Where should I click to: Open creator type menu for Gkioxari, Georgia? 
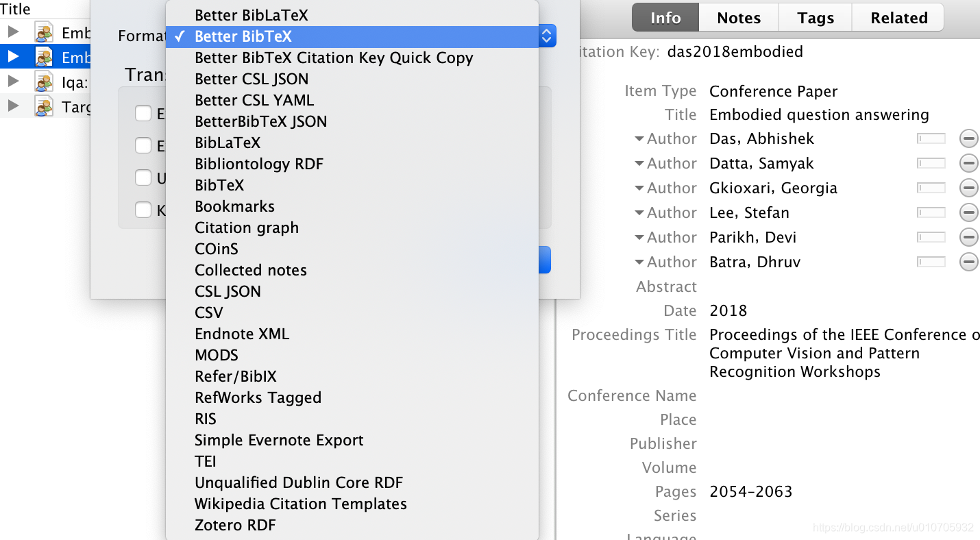[665, 188]
